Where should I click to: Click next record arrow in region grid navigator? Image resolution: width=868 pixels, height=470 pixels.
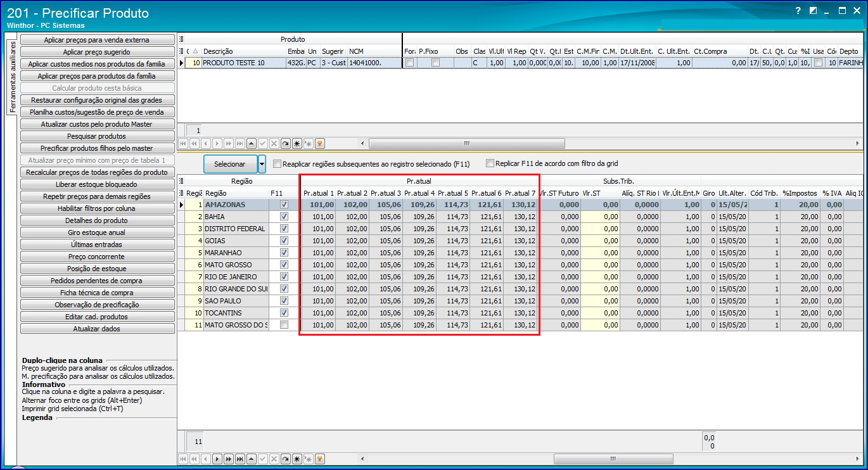coord(217,459)
